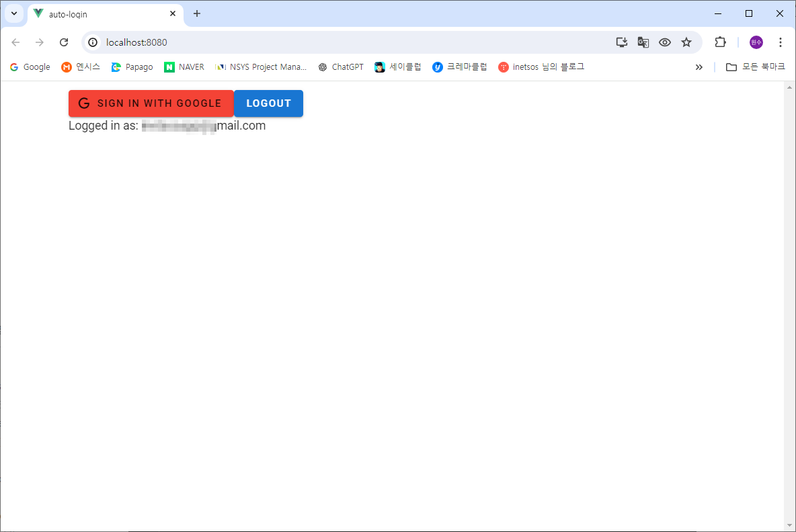Screen dimensions: 796x532
Task: Open the purple profile avatar
Action: point(756,42)
